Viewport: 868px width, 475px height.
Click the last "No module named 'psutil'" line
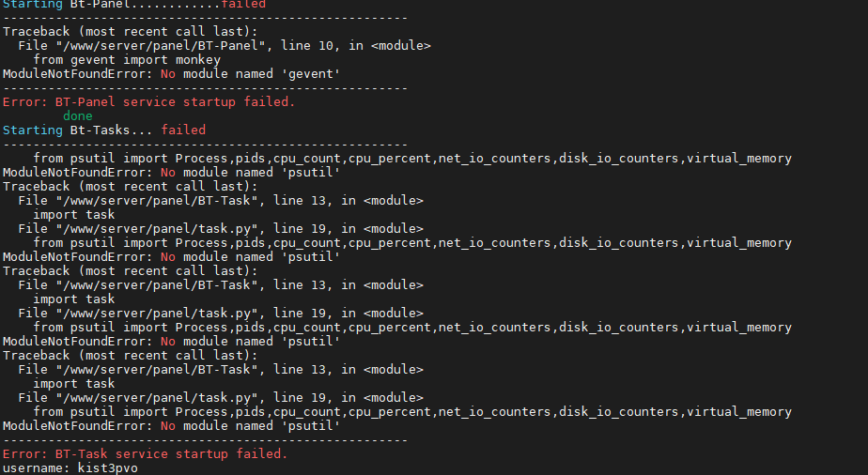172,426
